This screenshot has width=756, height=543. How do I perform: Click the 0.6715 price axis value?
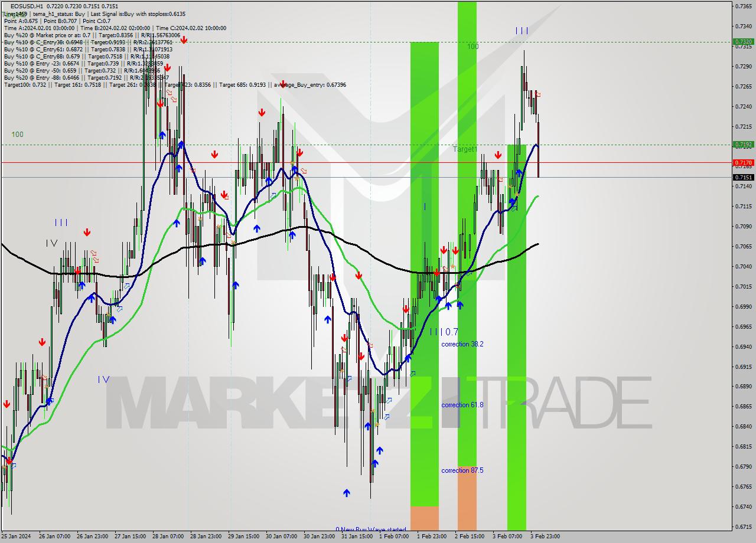point(743,526)
